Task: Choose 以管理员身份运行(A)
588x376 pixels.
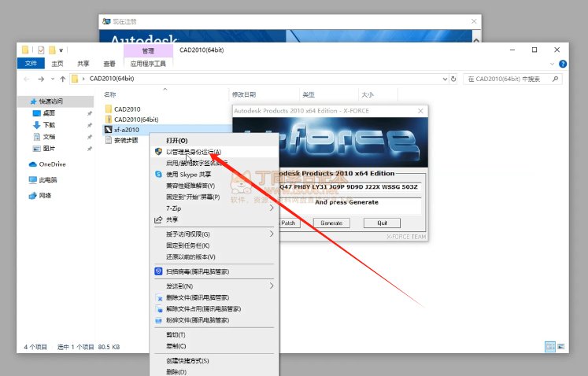Action: tap(214, 152)
